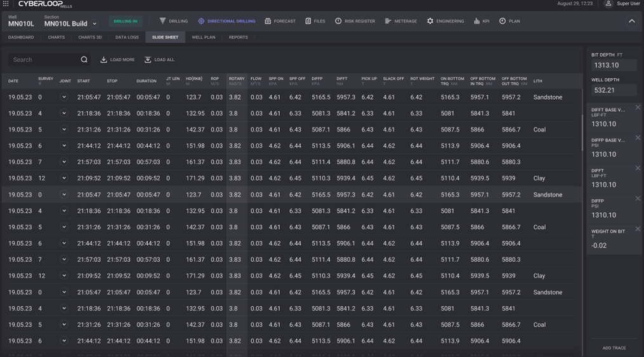This screenshot has height=357, width=644.
Task: Click the search magnifier icon
Action: (84, 60)
